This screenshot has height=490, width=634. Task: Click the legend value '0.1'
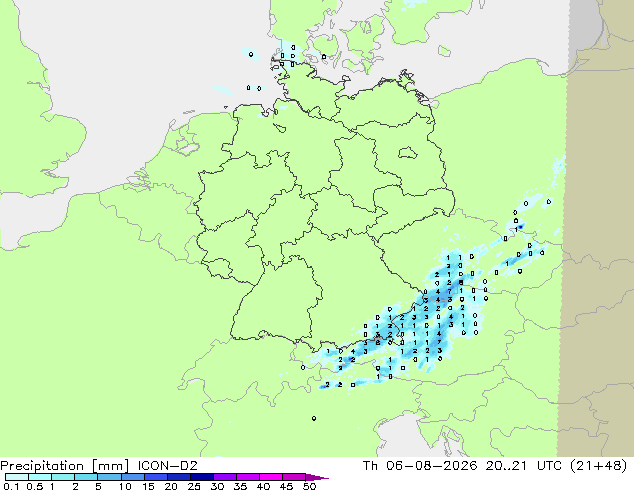[11, 486]
